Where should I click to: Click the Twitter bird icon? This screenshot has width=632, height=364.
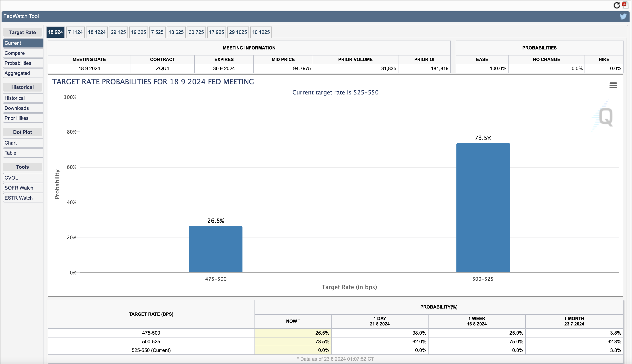click(x=623, y=16)
